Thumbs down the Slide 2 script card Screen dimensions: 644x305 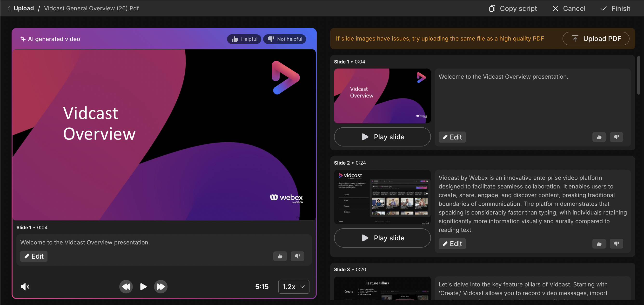click(617, 244)
